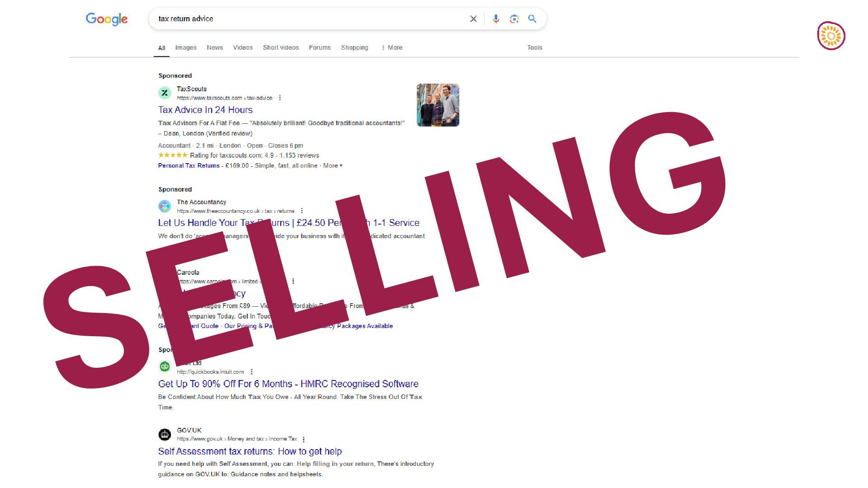The height and width of the screenshot is (488, 868).
Task: Open the Tools search options
Action: coord(534,47)
